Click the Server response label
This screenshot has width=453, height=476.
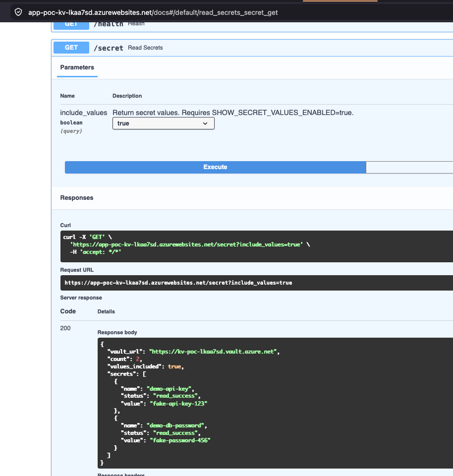(81, 298)
